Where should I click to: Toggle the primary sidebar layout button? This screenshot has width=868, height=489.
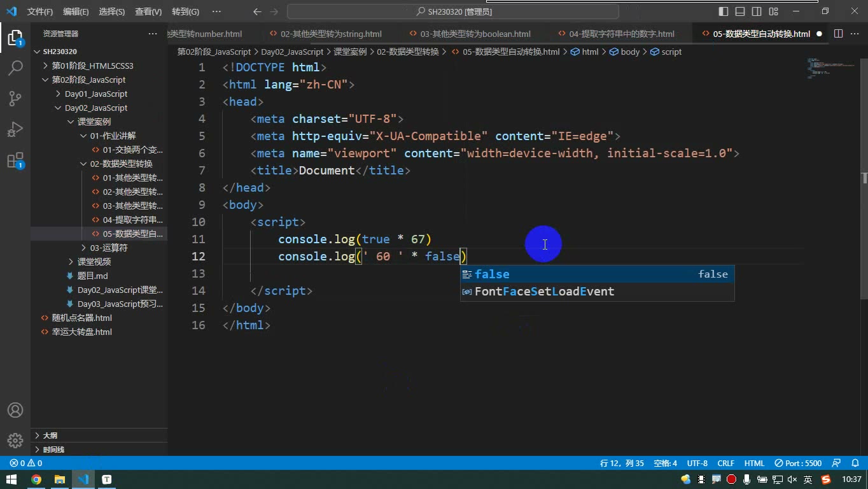tap(724, 11)
